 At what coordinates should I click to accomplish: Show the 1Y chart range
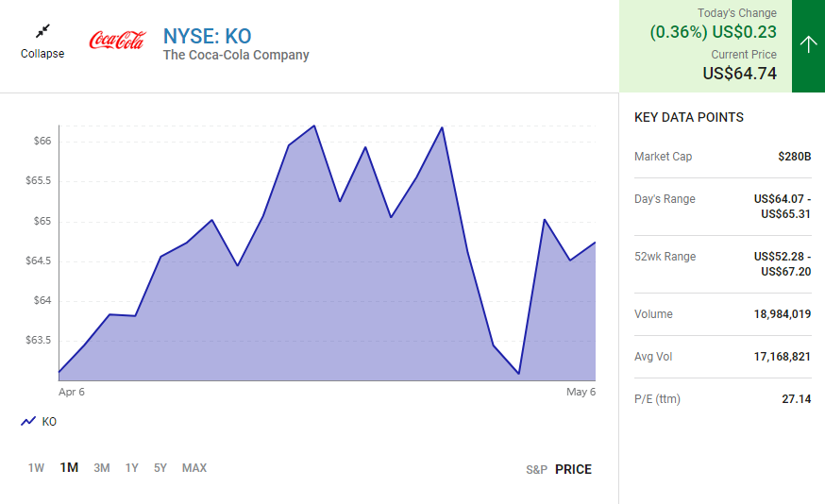(132, 468)
